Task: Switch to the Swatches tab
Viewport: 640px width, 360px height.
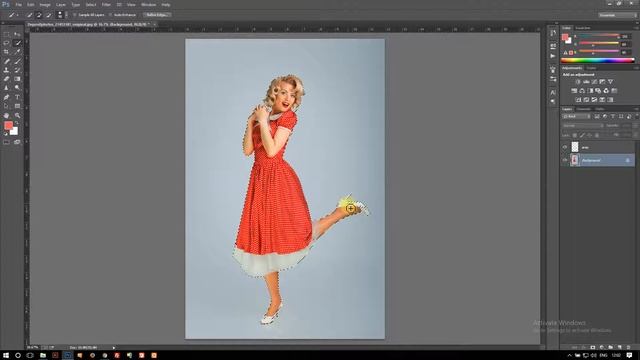Action: click(582, 28)
